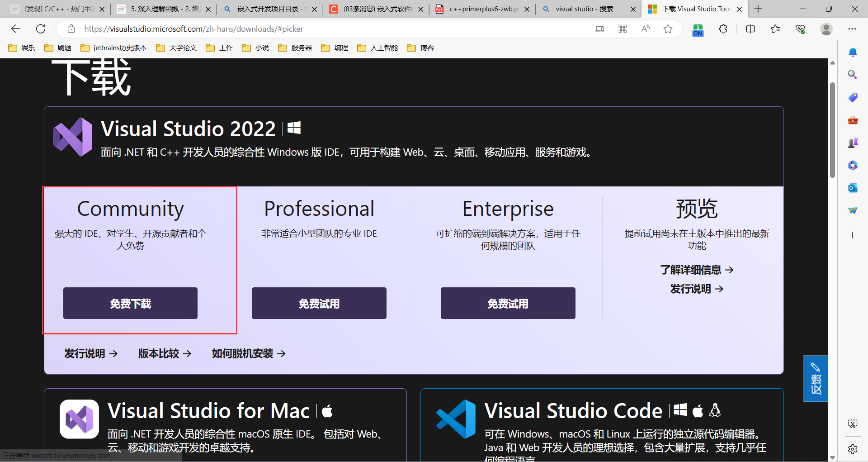Open Browser essentials heart icon
Screen dimensions: 868x462
click(x=800, y=29)
